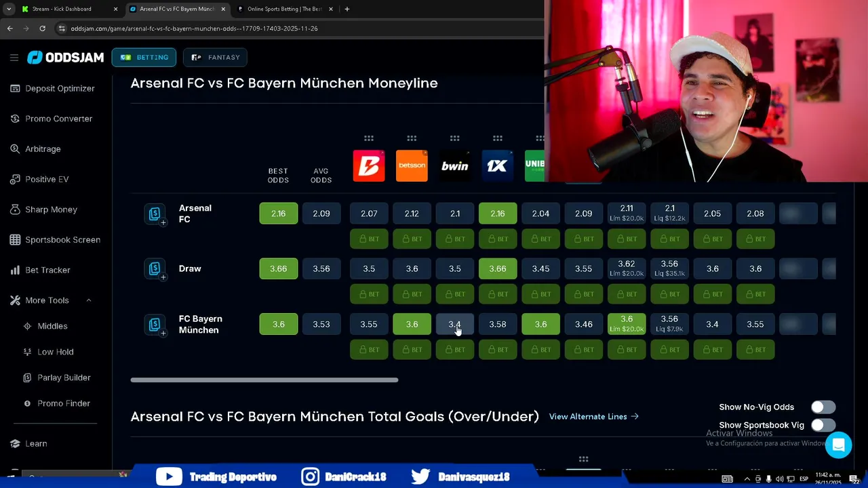The width and height of the screenshot is (868, 488).
Task: Go back in browser history
Action: 9,28
